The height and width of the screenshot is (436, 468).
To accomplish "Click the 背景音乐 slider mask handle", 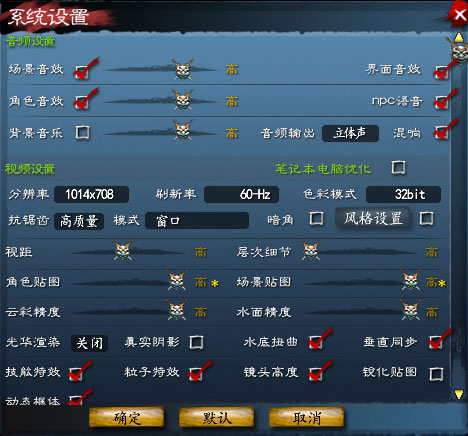I will 183,130.
